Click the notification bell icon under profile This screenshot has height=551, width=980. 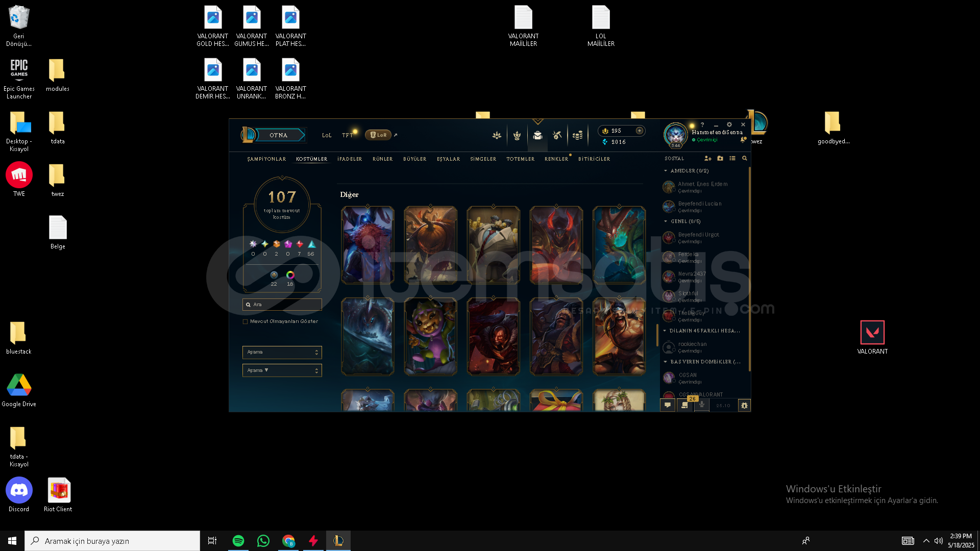(x=743, y=139)
